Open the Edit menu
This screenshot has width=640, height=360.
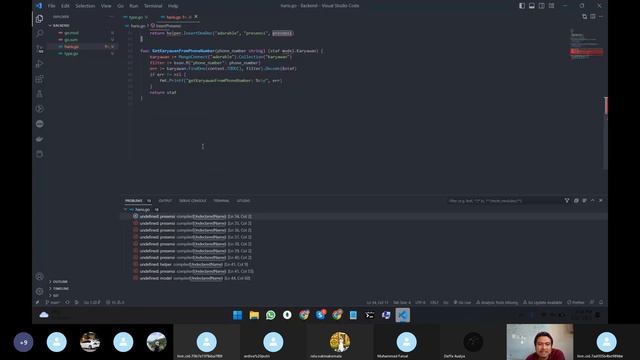pos(65,6)
